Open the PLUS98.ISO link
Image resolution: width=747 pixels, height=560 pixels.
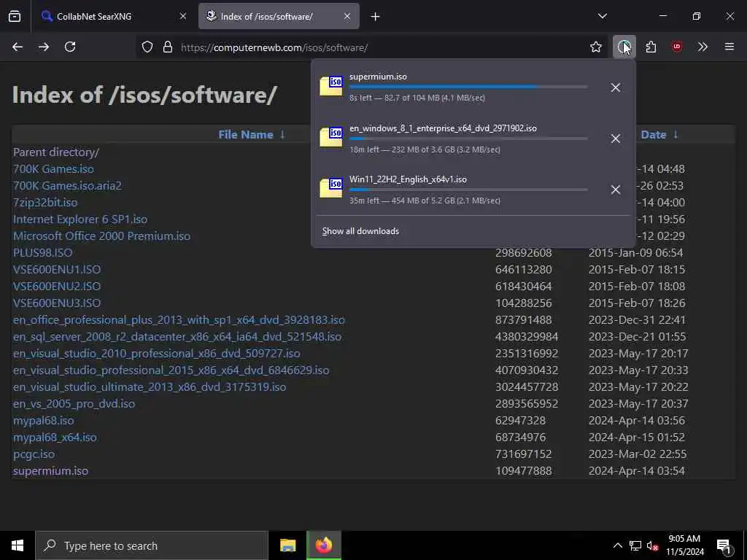tap(43, 253)
